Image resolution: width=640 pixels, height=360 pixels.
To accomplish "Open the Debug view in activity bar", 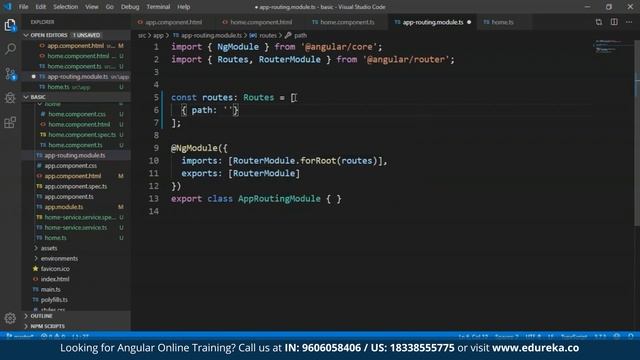I will click(10, 98).
